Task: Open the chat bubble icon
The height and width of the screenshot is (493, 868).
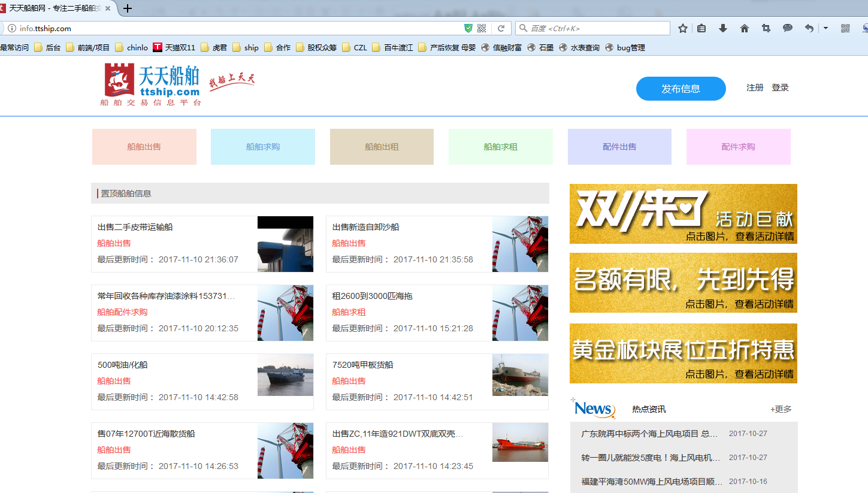Action: pyautogui.click(x=788, y=28)
